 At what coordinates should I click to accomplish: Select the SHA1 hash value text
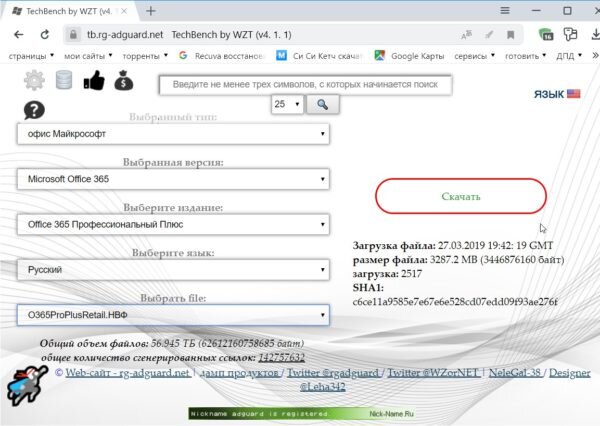tap(455, 302)
